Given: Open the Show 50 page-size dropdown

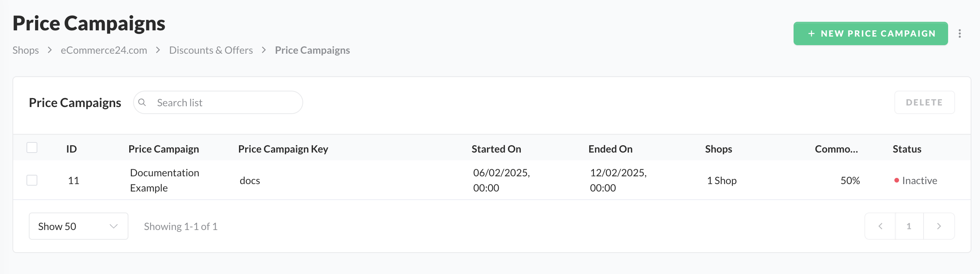Looking at the screenshot, I should click(x=78, y=226).
